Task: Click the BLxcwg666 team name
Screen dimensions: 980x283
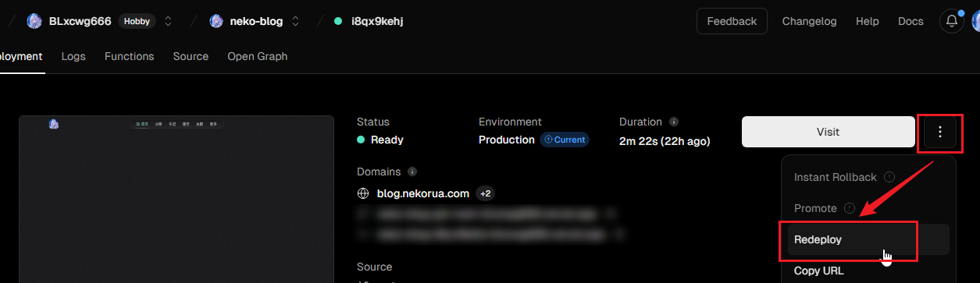Action: [x=80, y=21]
